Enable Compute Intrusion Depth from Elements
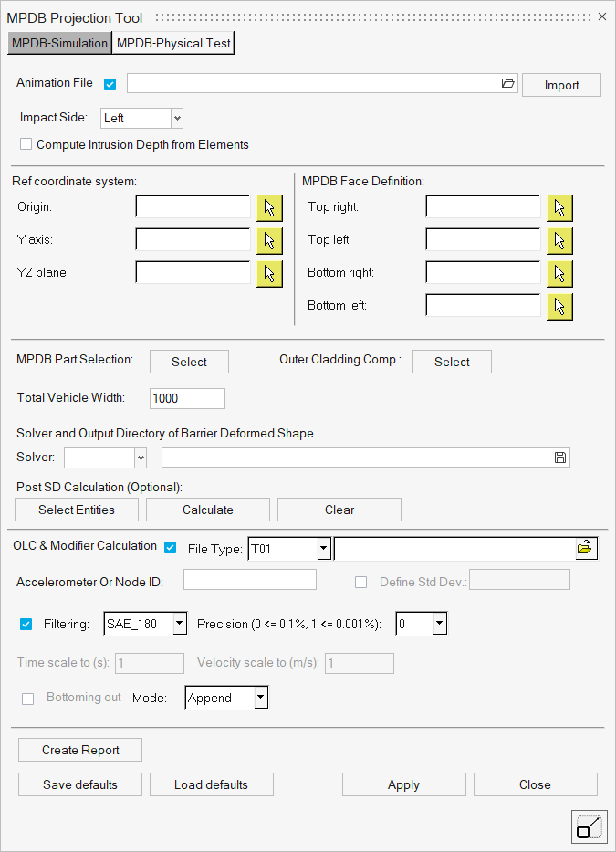 tap(26, 144)
